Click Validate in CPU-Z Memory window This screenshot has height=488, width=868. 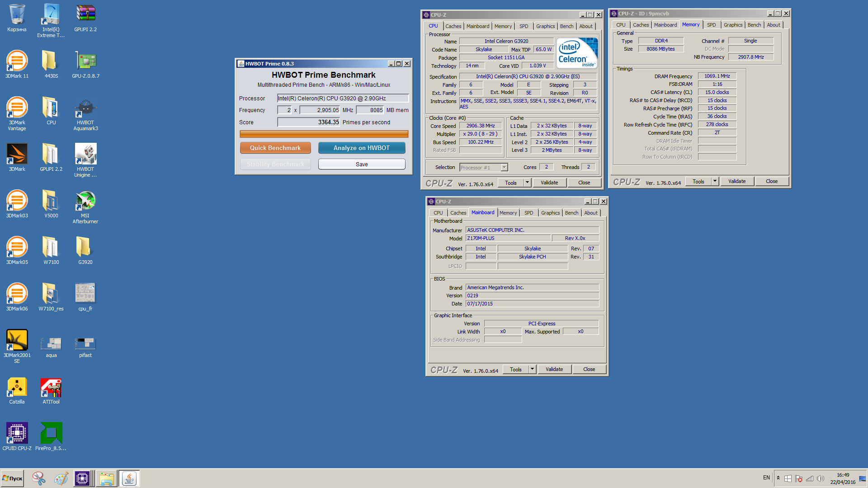[737, 181]
